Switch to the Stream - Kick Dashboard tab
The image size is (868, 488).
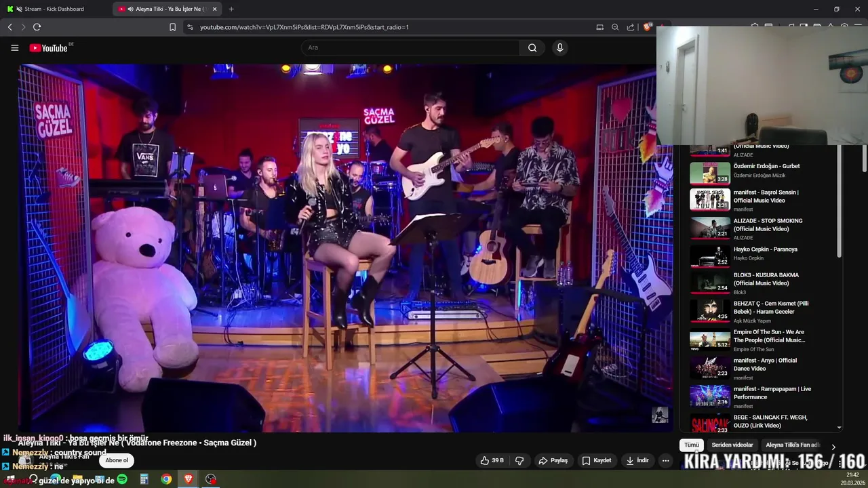[56, 9]
